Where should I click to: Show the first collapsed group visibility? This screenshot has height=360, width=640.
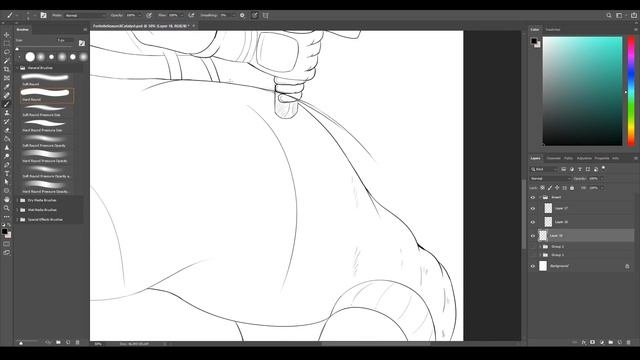533,247
